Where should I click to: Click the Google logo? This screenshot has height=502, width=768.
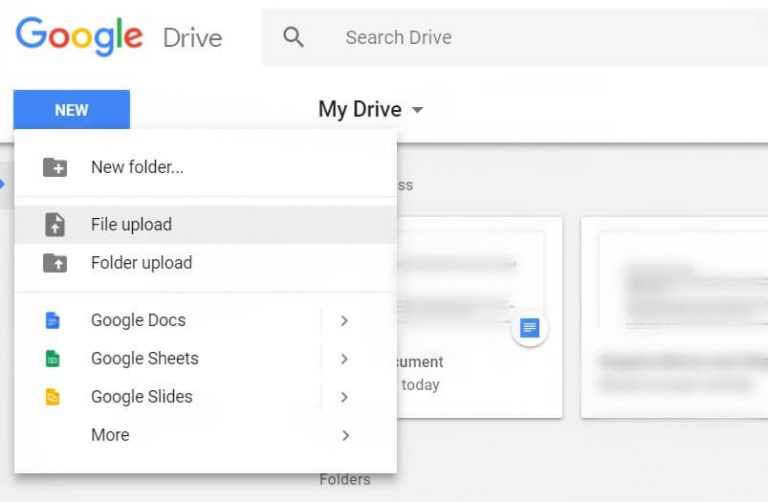pyautogui.click(x=79, y=36)
